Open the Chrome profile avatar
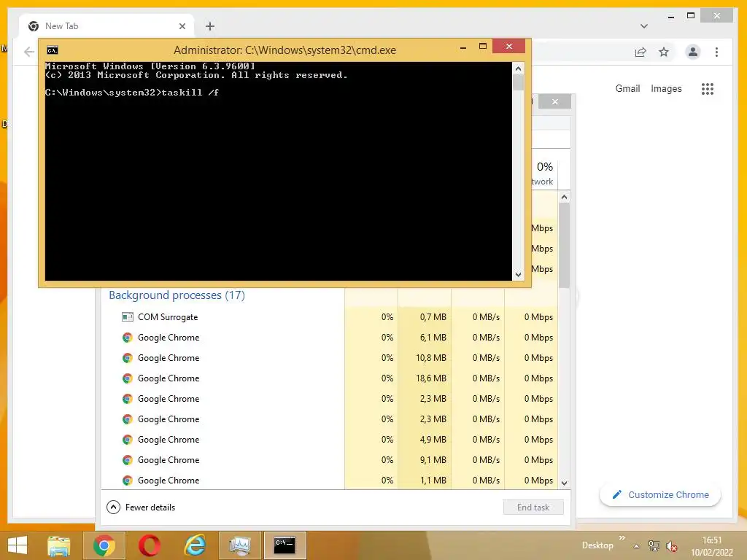Image resolution: width=747 pixels, height=560 pixels. [x=693, y=52]
